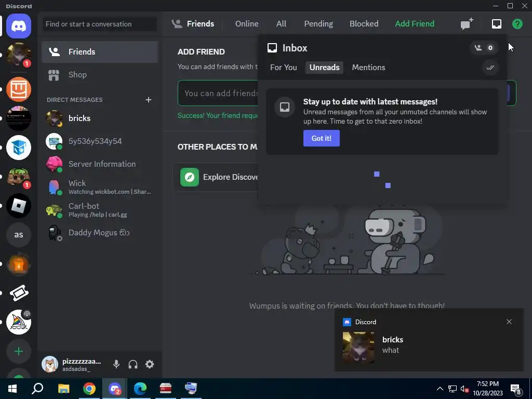Switch to the Blocked tab
Image resolution: width=532 pixels, height=399 pixels.
364,24
